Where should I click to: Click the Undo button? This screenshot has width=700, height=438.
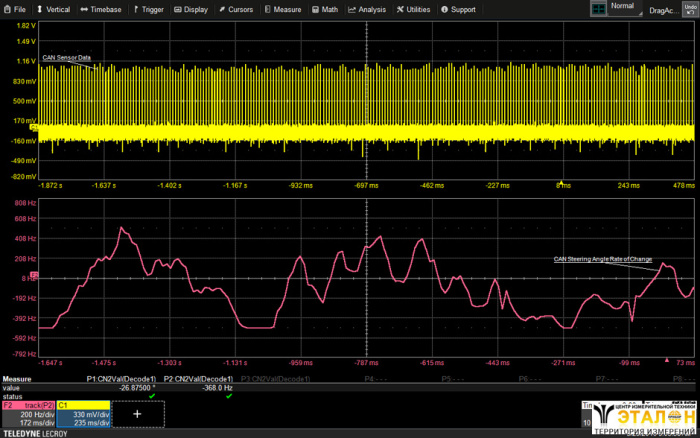pyautogui.click(x=689, y=8)
